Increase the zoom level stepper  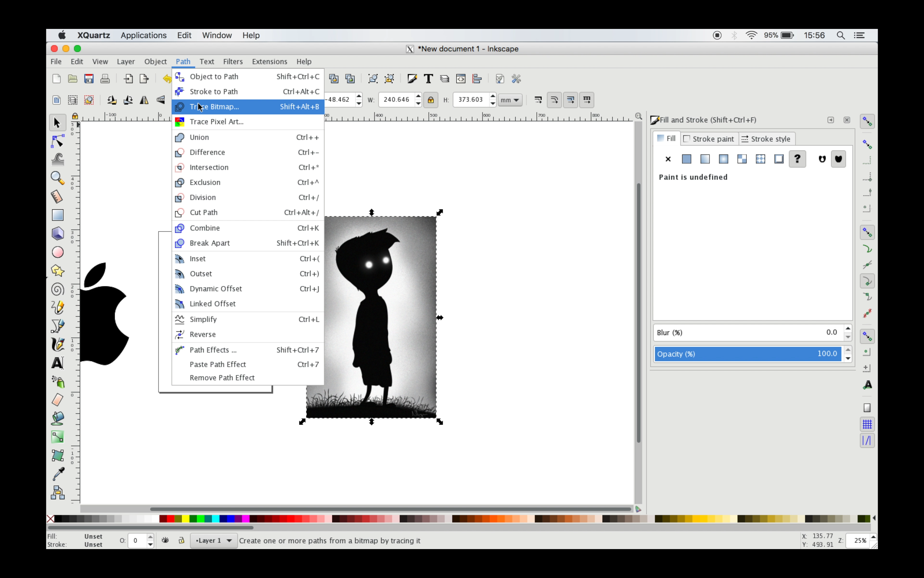(873, 537)
